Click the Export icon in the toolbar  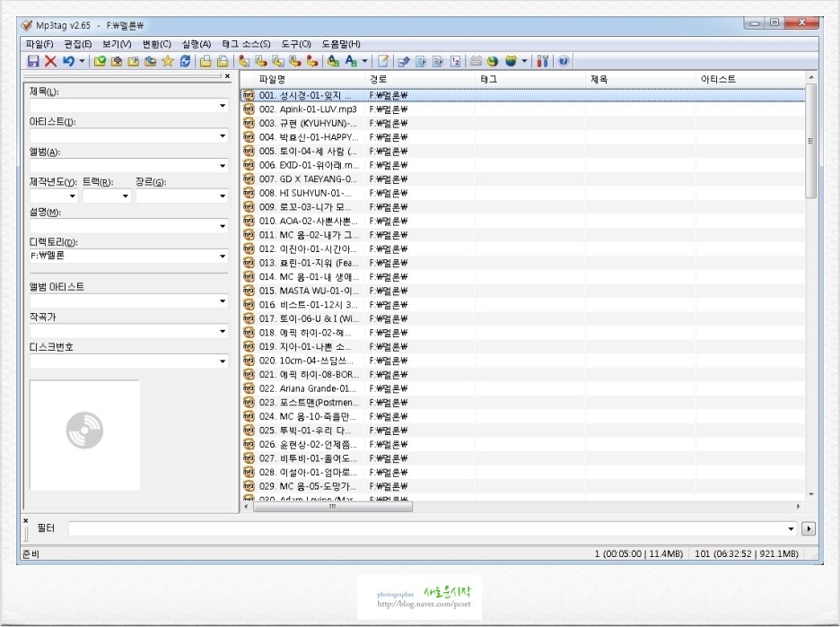tap(404, 61)
